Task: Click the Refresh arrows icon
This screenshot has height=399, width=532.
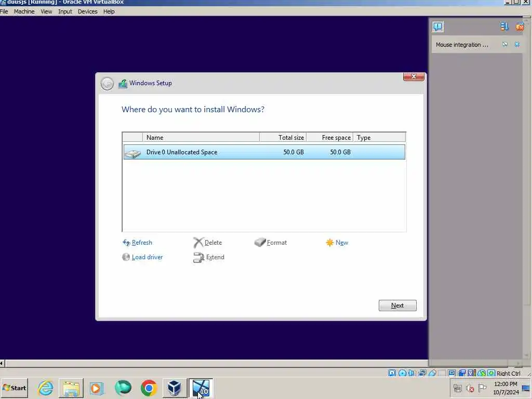Action: point(126,243)
